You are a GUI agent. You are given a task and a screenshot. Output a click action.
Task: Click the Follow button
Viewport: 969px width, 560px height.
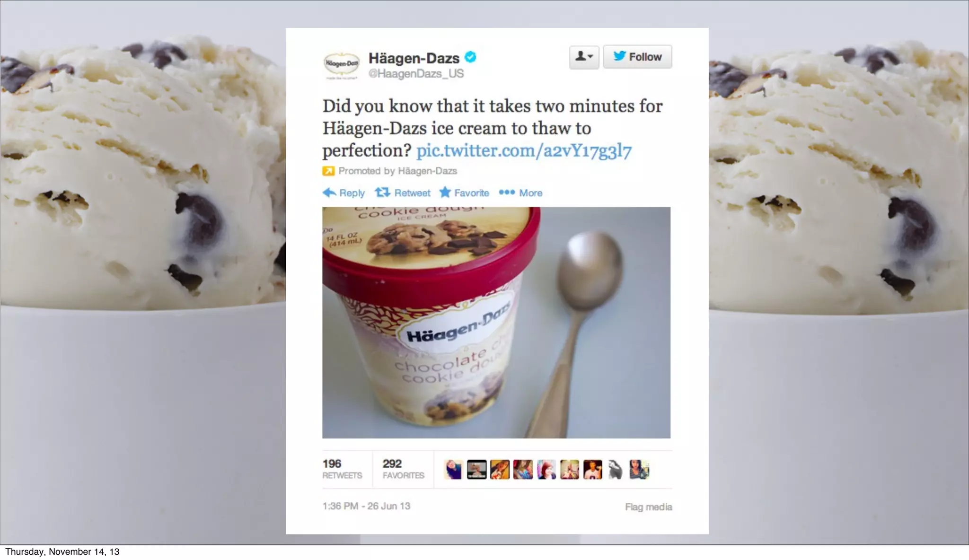637,57
